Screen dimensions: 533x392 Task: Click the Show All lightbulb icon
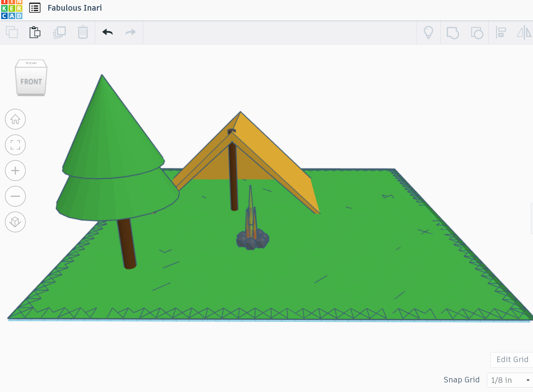(x=428, y=33)
